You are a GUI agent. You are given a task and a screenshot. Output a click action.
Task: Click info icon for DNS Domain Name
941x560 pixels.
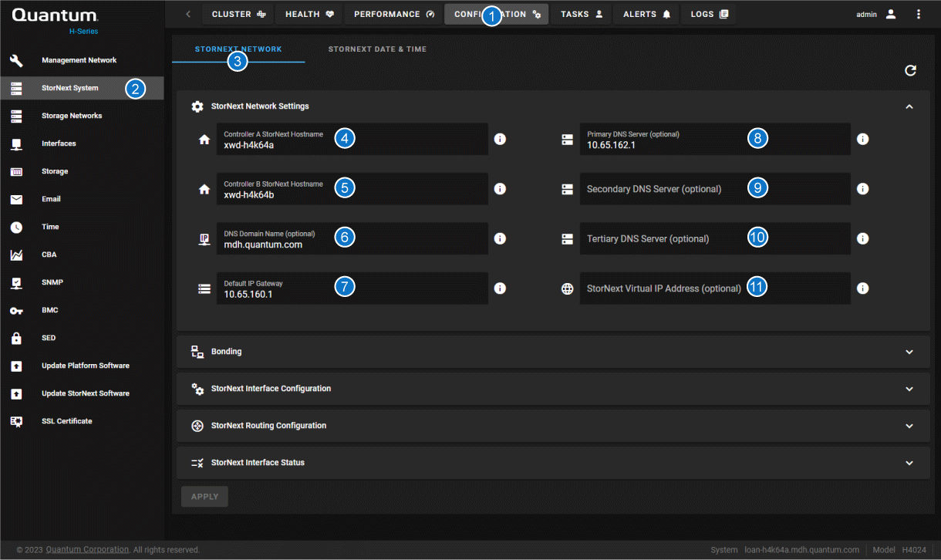click(500, 238)
